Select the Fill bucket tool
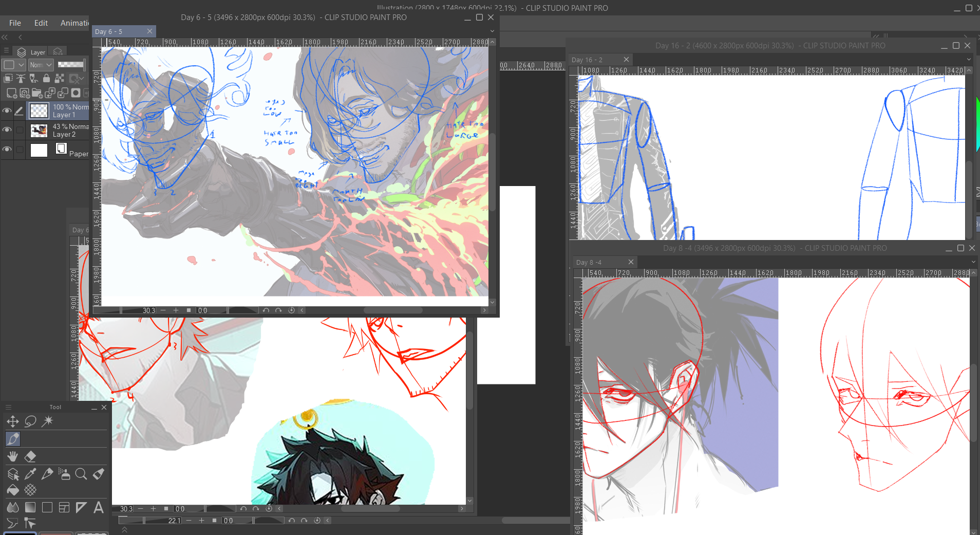980x535 pixels. click(x=13, y=490)
